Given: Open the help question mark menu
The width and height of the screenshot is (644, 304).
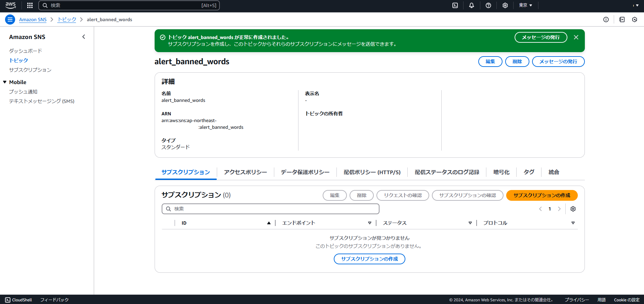Looking at the screenshot, I should tap(488, 5).
